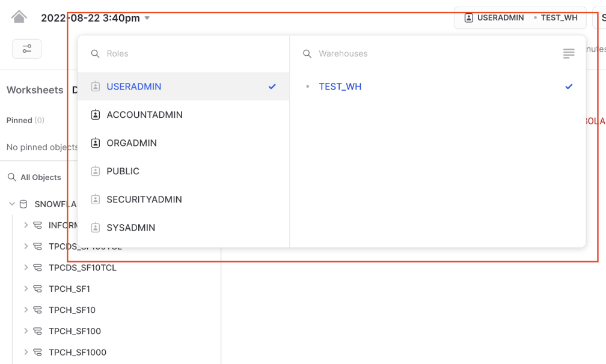The width and height of the screenshot is (606, 364).
Task: Click the ORGADMIN role badge icon
Action: (x=96, y=143)
